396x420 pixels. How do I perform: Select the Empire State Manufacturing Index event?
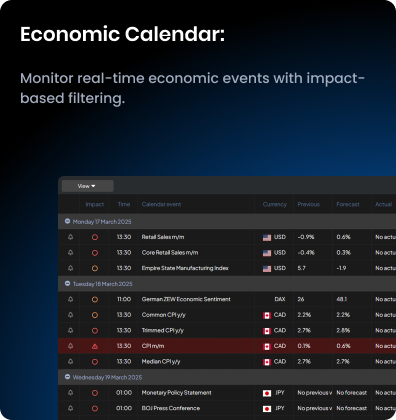click(185, 268)
